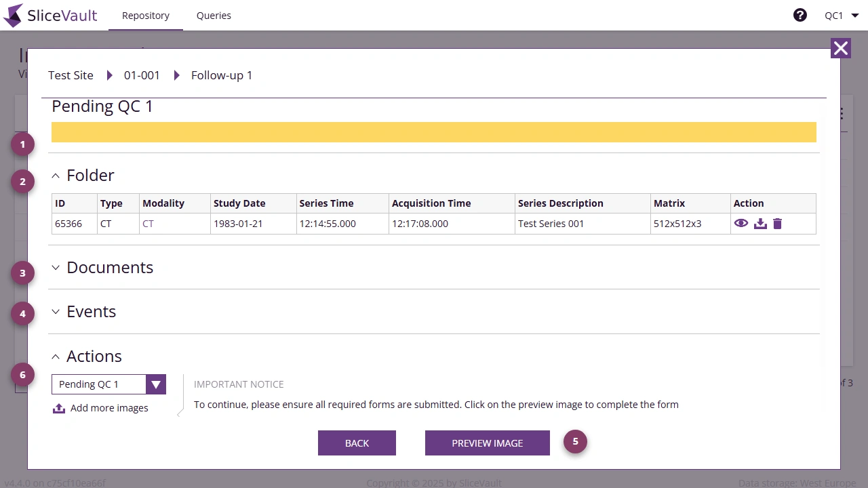Click the Series Time value 12:14:55.000
Image resolution: width=868 pixels, height=488 pixels.
[x=328, y=224]
